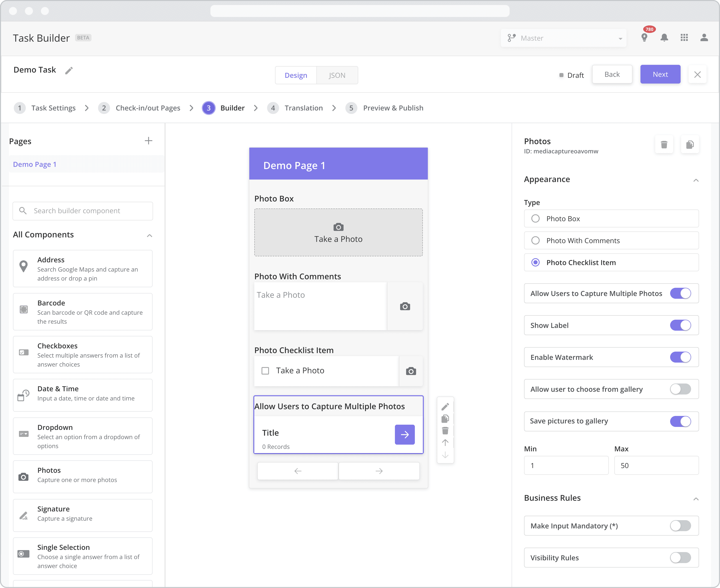Click the pencil edit icon beside selected component

pyautogui.click(x=445, y=406)
